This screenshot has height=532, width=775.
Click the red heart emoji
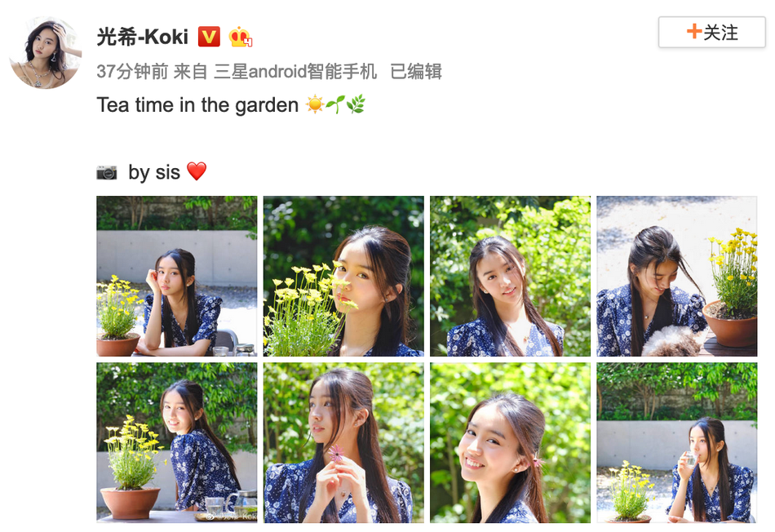(x=197, y=171)
